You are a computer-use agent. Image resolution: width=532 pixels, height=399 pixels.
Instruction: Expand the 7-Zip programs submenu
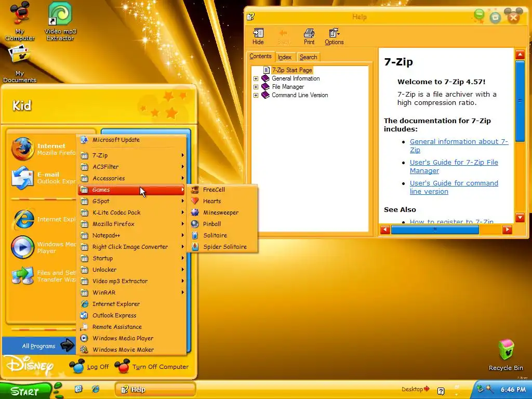click(x=132, y=155)
